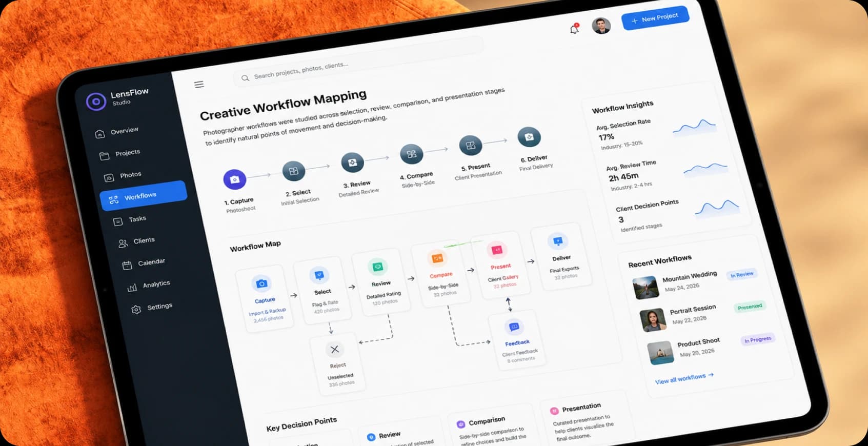Open the Capture workflow map card

(x=265, y=298)
